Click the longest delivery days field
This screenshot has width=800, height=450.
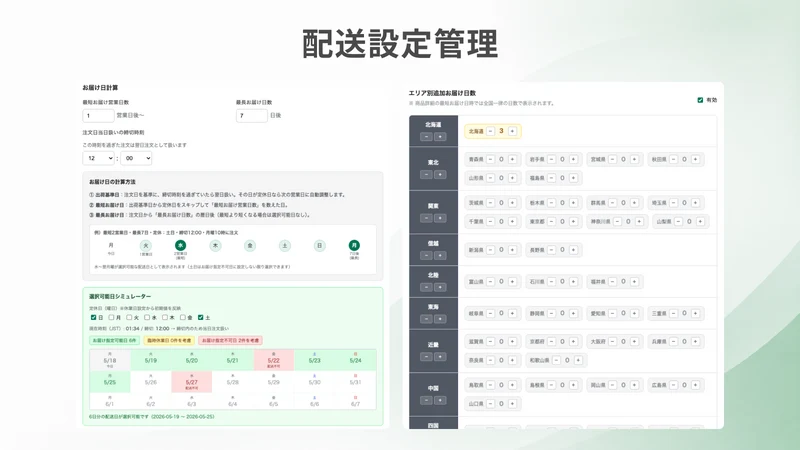tap(252, 116)
